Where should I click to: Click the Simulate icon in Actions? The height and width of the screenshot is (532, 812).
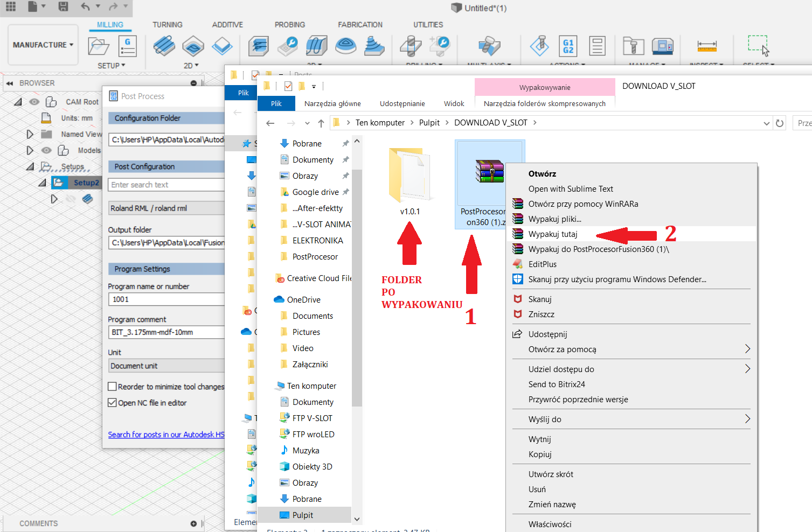(x=539, y=46)
